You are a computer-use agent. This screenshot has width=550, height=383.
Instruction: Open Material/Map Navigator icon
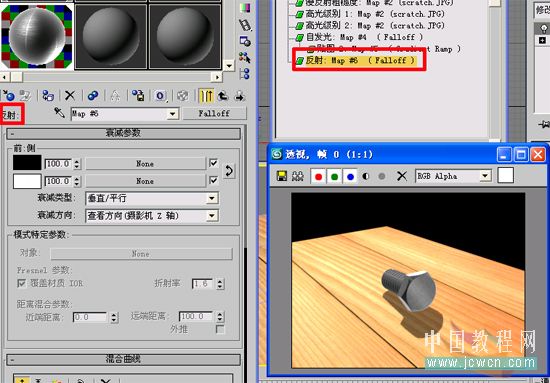(x=245, y=74)
